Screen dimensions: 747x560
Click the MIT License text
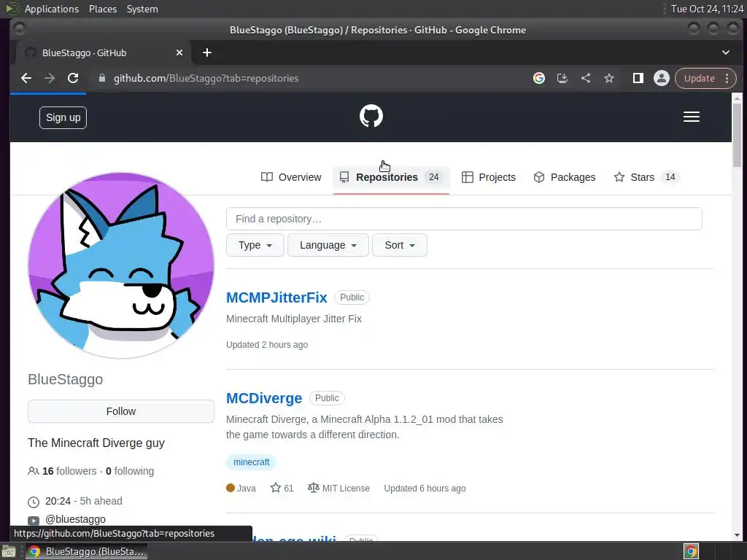coord(346,488)
